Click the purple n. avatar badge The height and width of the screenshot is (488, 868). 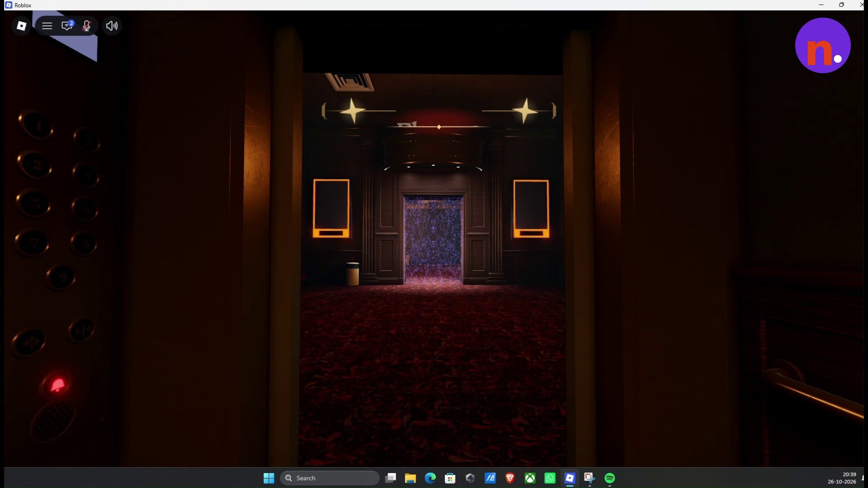[823, 45]
